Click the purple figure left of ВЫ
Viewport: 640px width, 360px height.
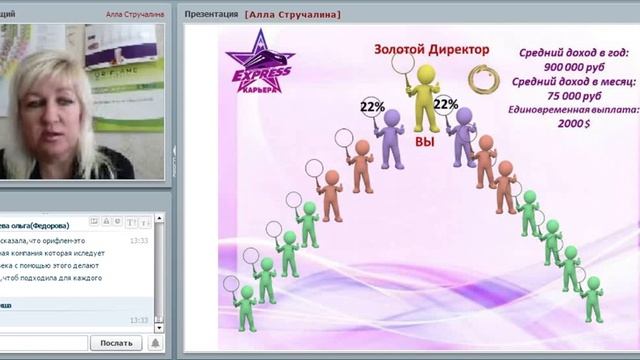click(391, 139)
